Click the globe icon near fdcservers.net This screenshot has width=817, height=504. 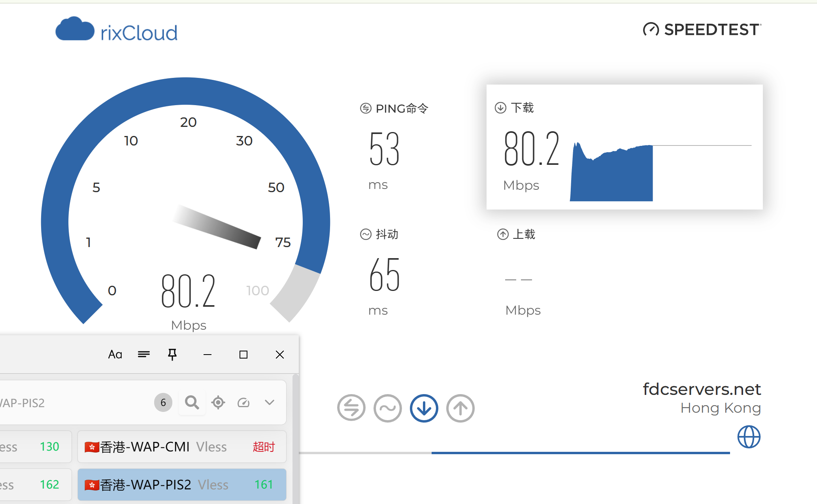tap(749, 437)
